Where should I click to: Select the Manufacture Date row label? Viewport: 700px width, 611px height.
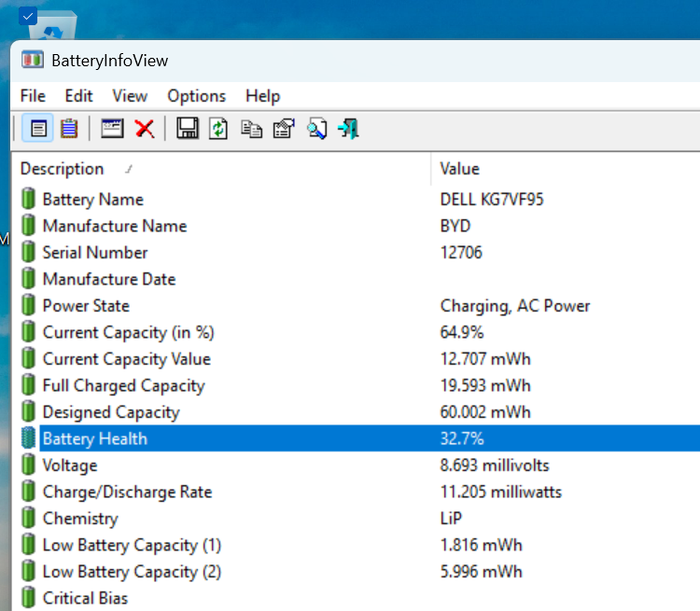click(109, 279)
